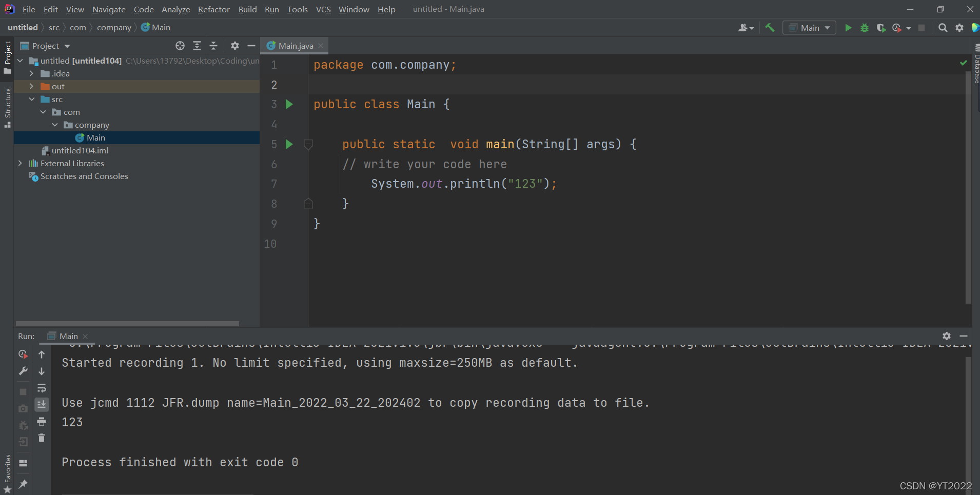Build the project with the hammer icon
The height and width of the screenshot is (495, 980).
pos(770,28)
